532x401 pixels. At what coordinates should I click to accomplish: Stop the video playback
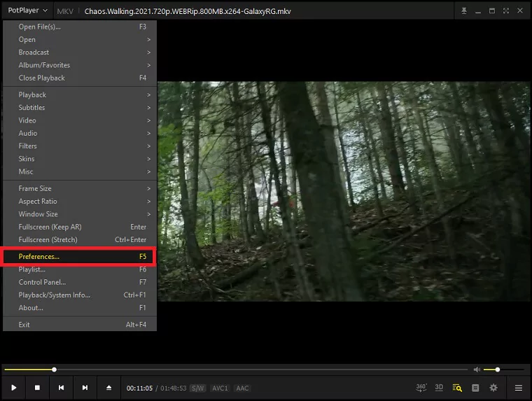tap(38, 388)
